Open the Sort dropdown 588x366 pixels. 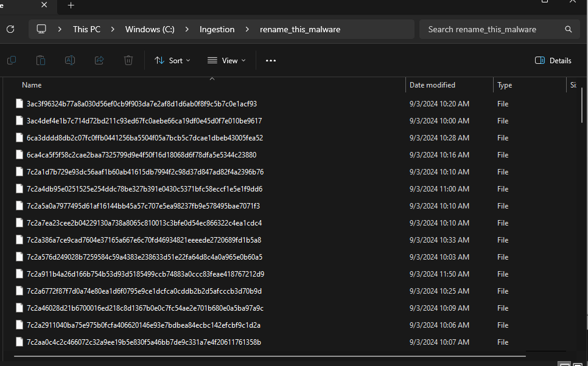[172, 60]
